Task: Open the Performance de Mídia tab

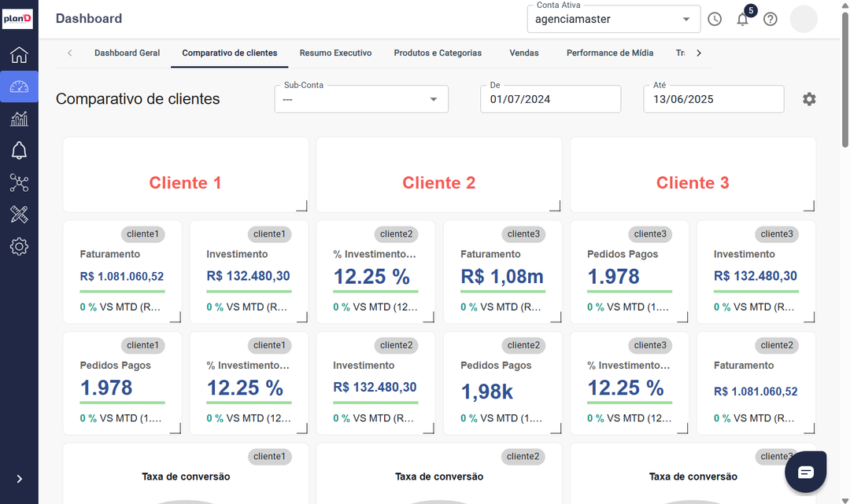Action: [610, 53]
